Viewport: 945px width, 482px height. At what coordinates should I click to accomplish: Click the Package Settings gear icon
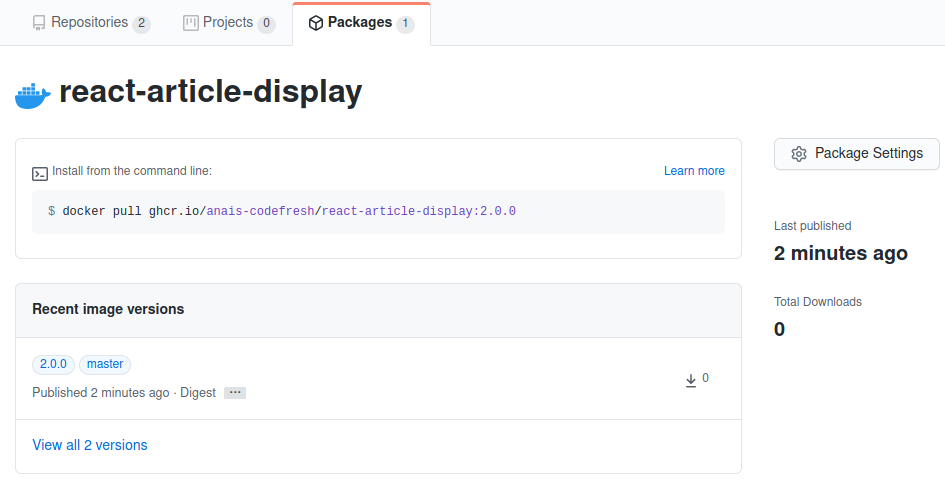(x=799, y=154)
